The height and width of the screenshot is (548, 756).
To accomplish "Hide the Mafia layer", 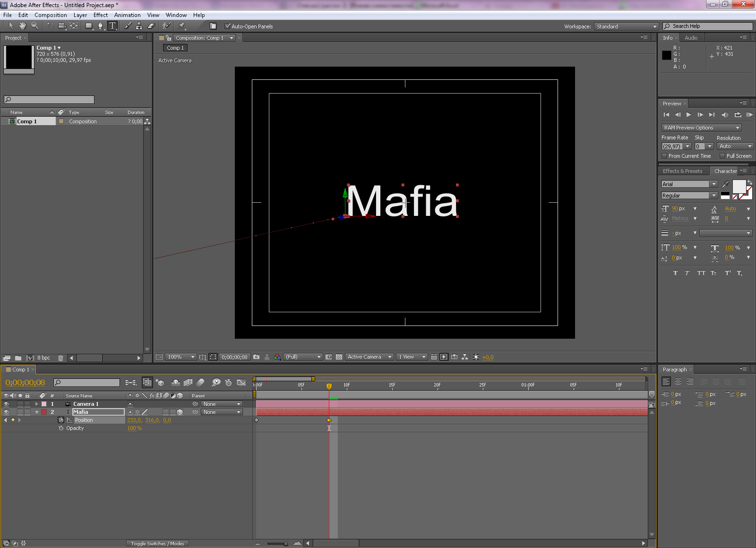I will point(6,412).
